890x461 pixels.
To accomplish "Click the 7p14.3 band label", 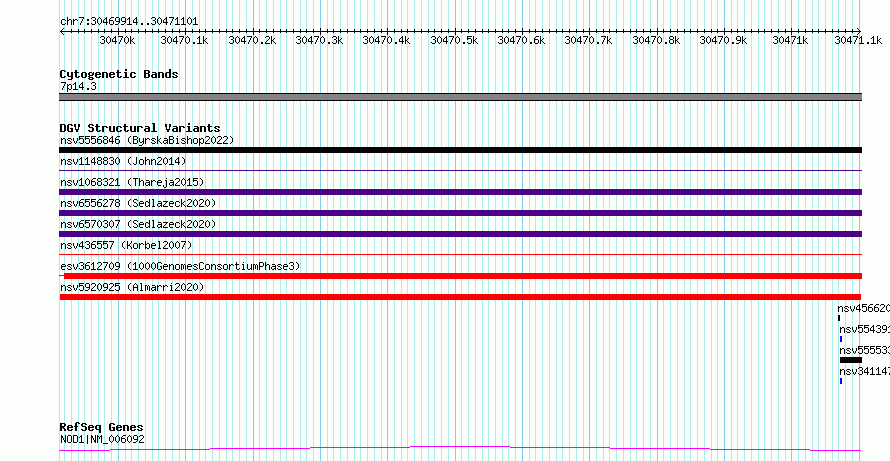I will 78,87.
